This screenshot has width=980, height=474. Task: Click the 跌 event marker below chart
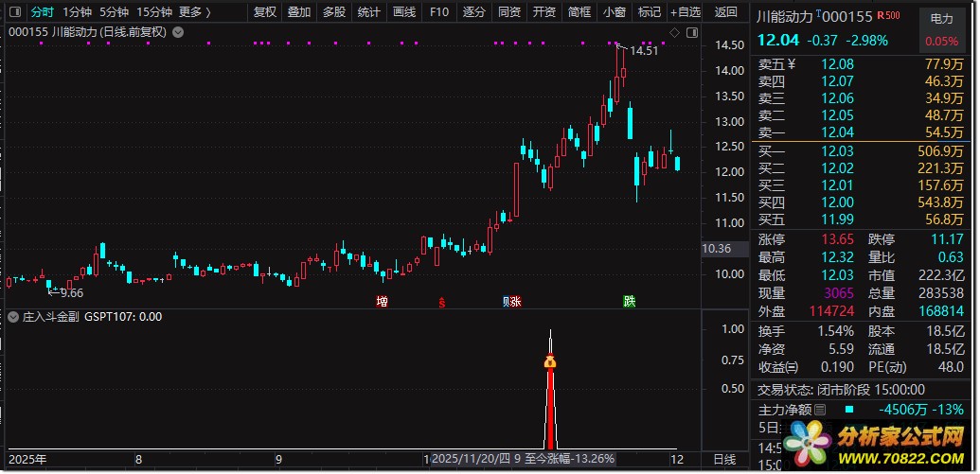click(x=630, y=302)
